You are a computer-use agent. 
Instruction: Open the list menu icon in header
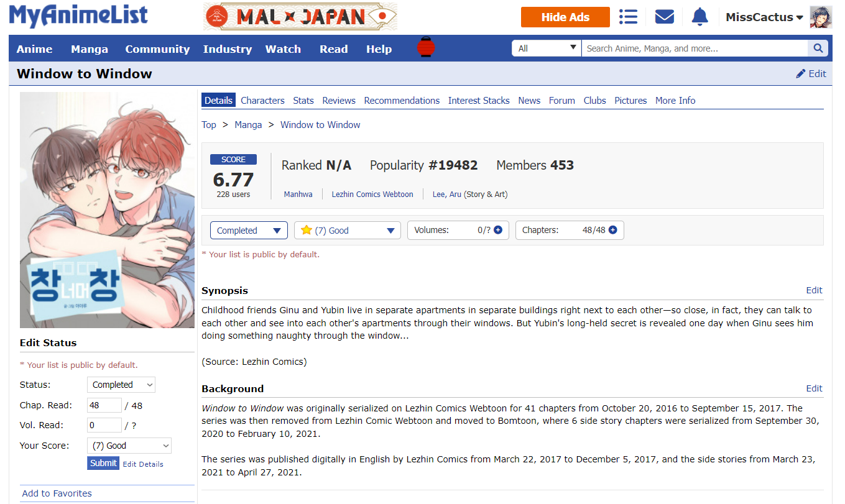[628, 17]
